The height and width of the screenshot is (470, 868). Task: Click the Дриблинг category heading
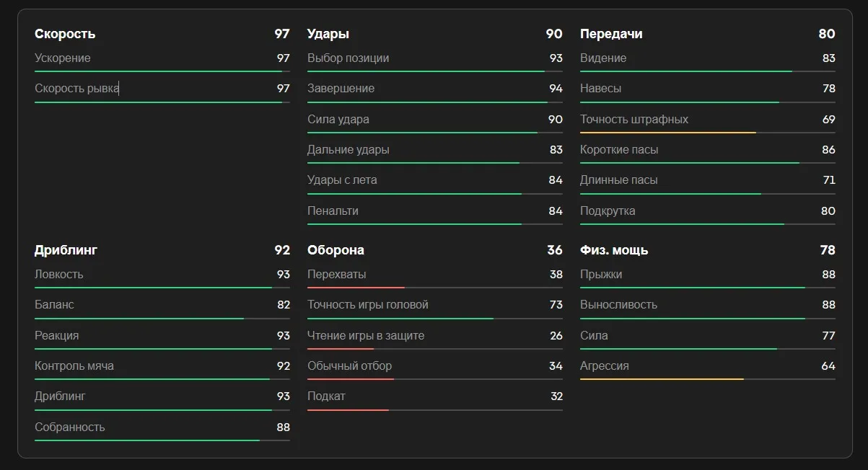coord(66,250)
